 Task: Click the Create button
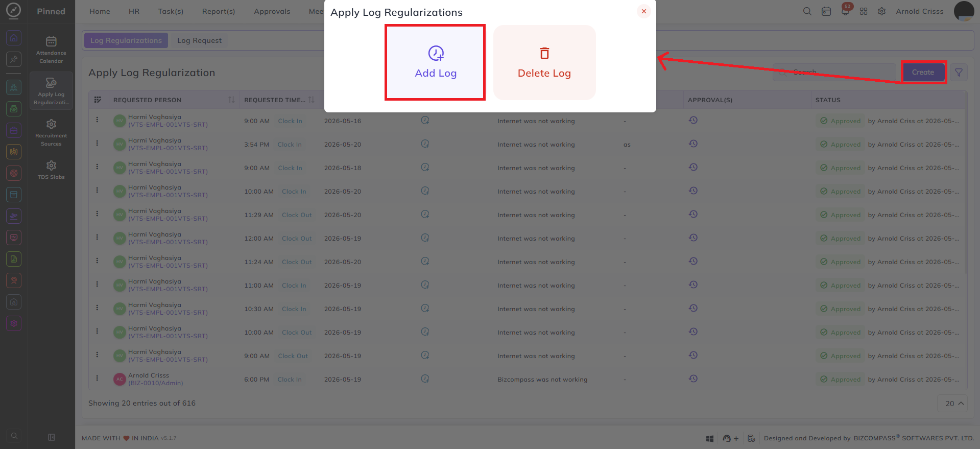pyautogui.click(x=923, y=72)
